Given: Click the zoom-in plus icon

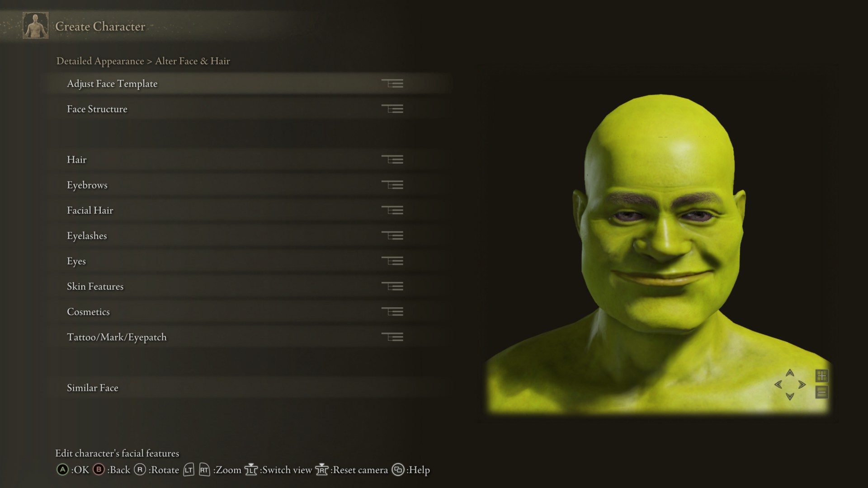Looking at the screenshot, I should click(821, 375).
